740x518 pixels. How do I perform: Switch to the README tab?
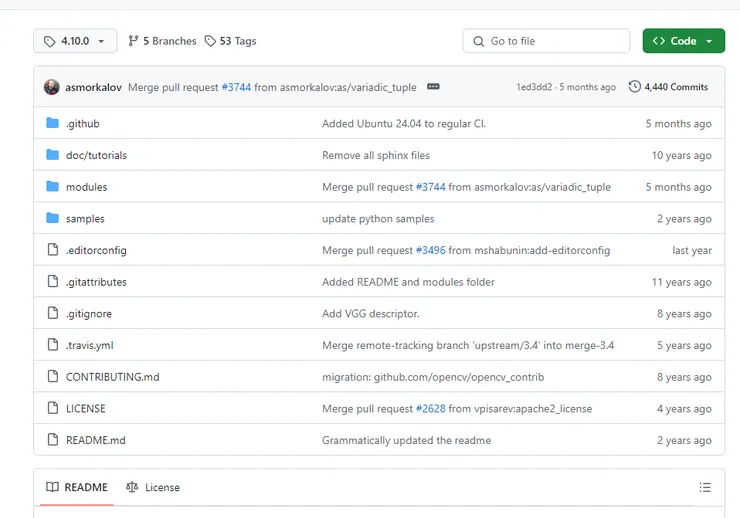click(76, 488)
